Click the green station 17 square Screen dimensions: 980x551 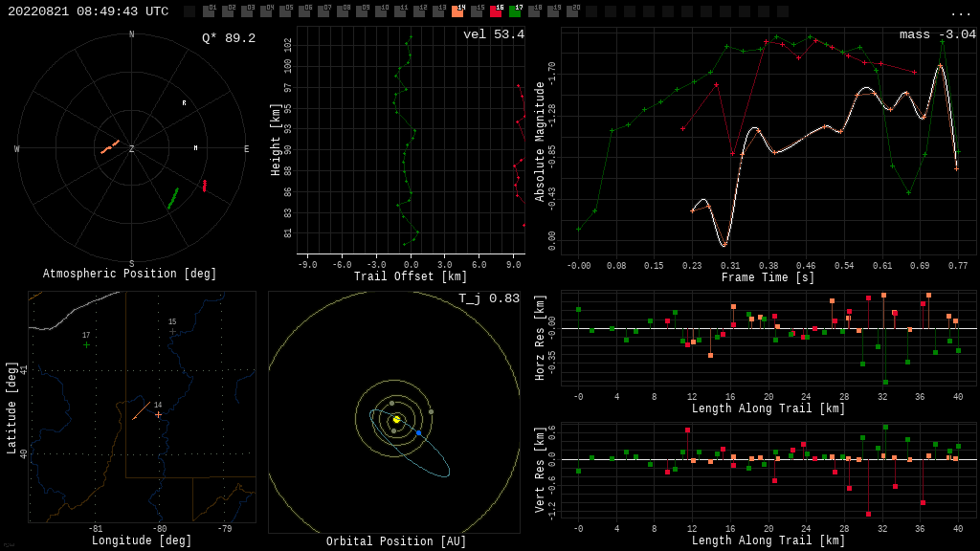click(x=515, y=11)
